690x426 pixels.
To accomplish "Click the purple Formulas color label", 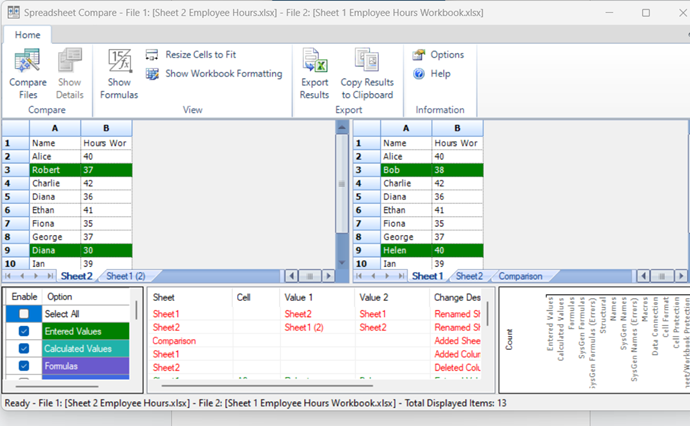I will coord(86,366).
